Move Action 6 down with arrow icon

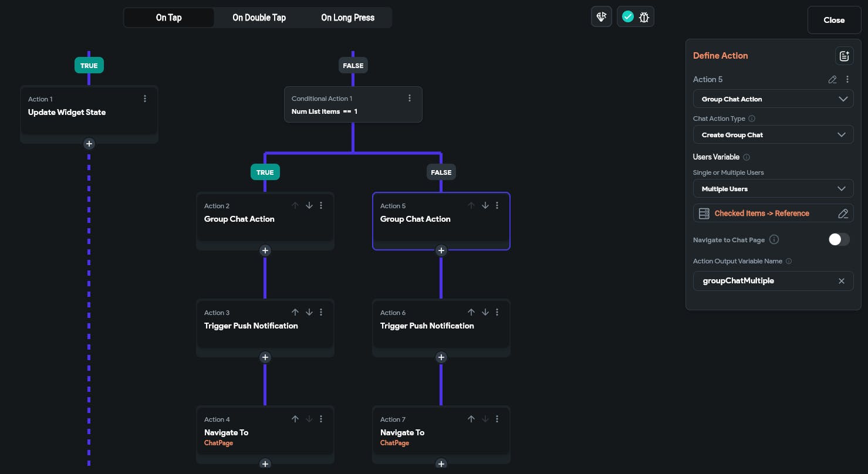pyautogui.click(x=485, y=313)
